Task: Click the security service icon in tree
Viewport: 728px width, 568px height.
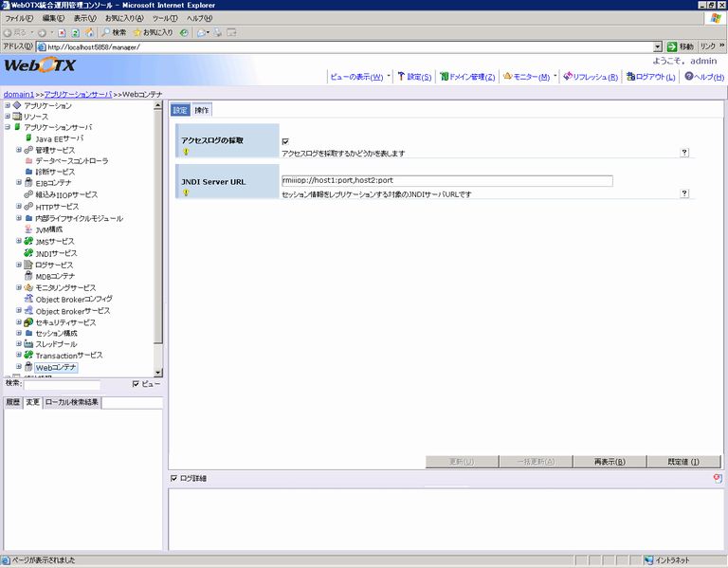Action: [29, 322]
